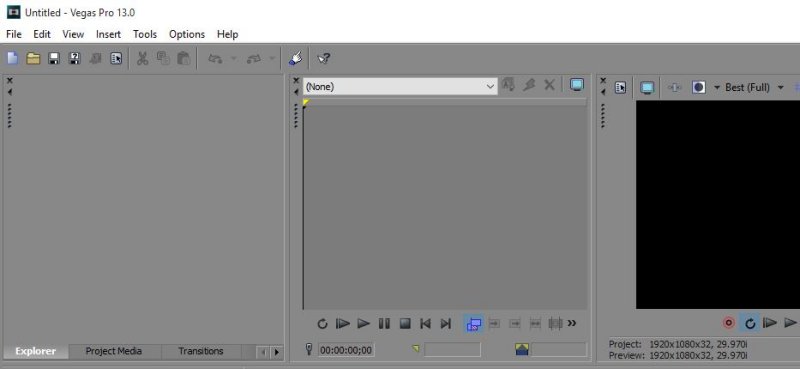
Task: Toggle the blue highlighted Trimmer timeline overwrite button
Action: click(474, 324)
